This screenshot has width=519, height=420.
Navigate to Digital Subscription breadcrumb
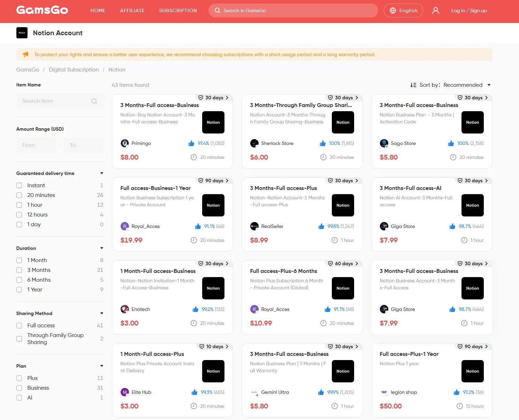pyautogui.click(x=74, y=70)
